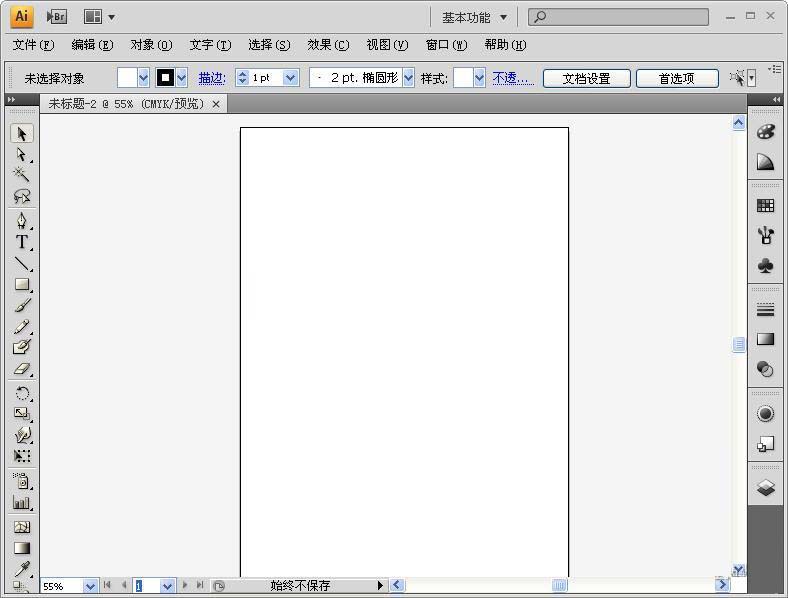Screen dimensions: 788x598
Task: Click the black stroke color swatch
Action: (x=165, y=78)
